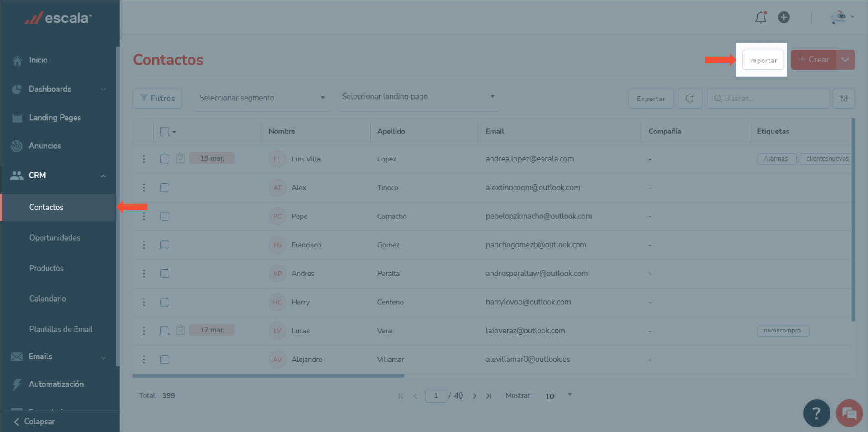Toggle the select-all checkbox in header
The height and width of the screenshot is (432, 868).
[x=165, y=132]
